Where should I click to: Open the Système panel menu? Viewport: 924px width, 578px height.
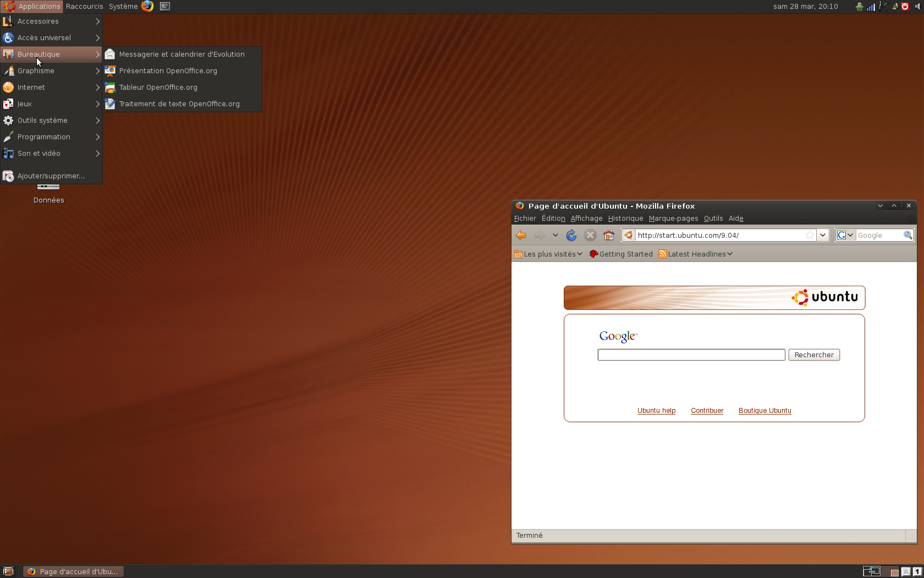point(123,6)
